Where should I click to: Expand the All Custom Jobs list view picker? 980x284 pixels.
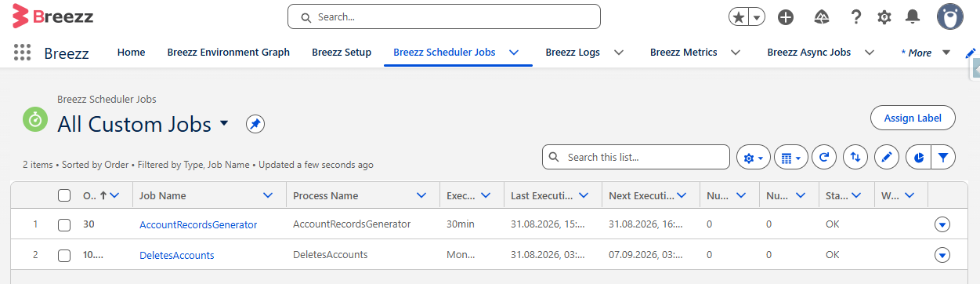(x=224, y=124)
